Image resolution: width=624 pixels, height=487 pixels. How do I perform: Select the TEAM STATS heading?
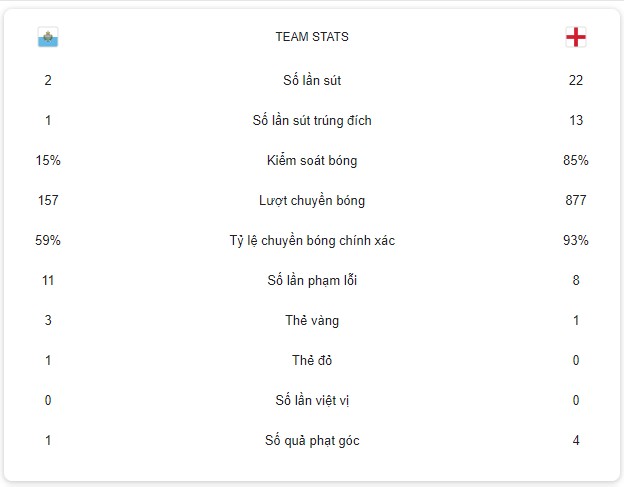[x=312, y=37]
